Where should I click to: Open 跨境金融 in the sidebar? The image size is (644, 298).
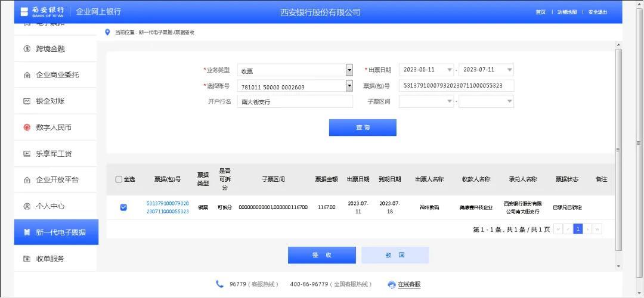[56, 49]
